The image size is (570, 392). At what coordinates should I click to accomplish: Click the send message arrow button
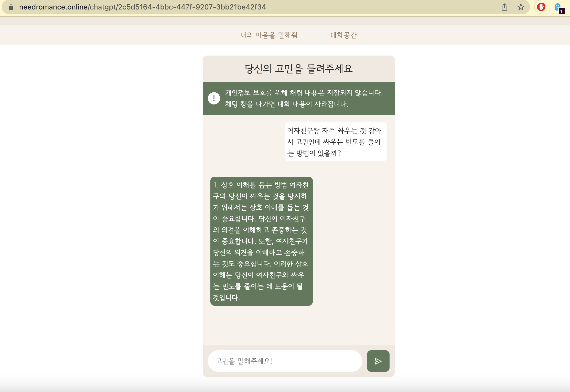coord(378,361)
